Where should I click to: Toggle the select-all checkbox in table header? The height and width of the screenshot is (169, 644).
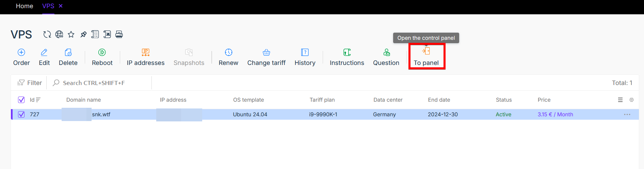[21, 100]
